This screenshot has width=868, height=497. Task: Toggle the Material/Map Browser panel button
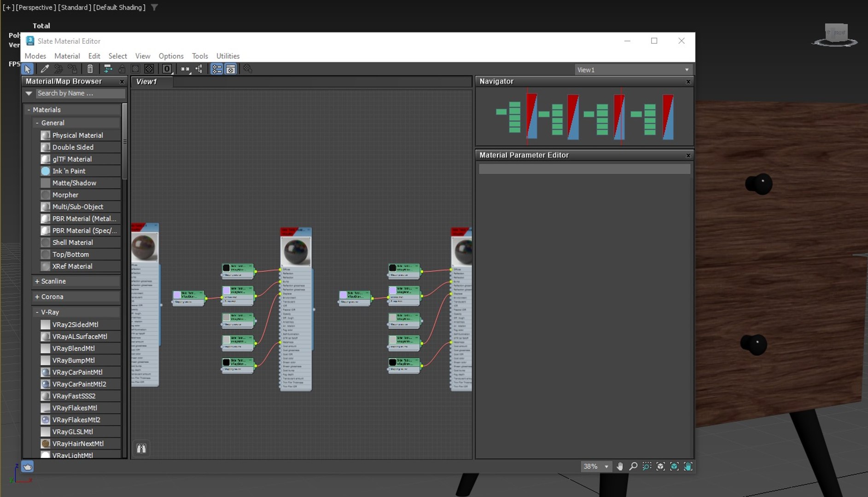click(x=216, y=69)
